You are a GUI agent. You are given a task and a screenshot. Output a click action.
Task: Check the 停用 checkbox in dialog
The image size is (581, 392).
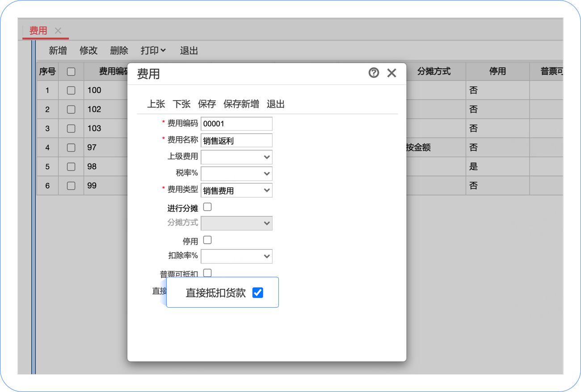[207, 240]
